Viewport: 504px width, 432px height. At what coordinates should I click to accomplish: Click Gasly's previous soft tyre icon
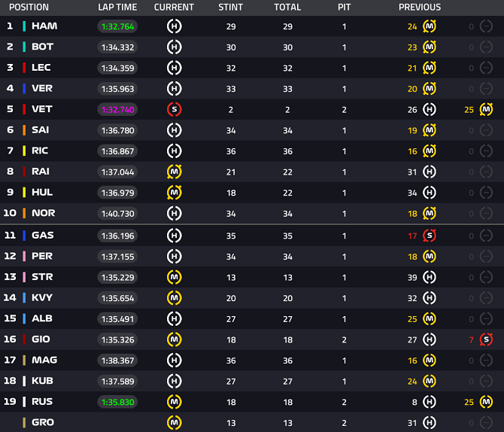[x=430, y=236]
